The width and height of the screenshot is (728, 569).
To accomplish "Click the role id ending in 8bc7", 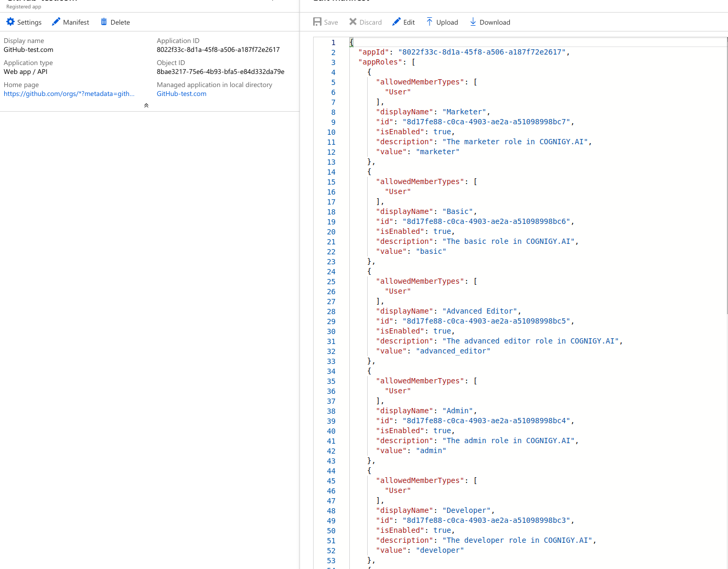I will [486, 122].
